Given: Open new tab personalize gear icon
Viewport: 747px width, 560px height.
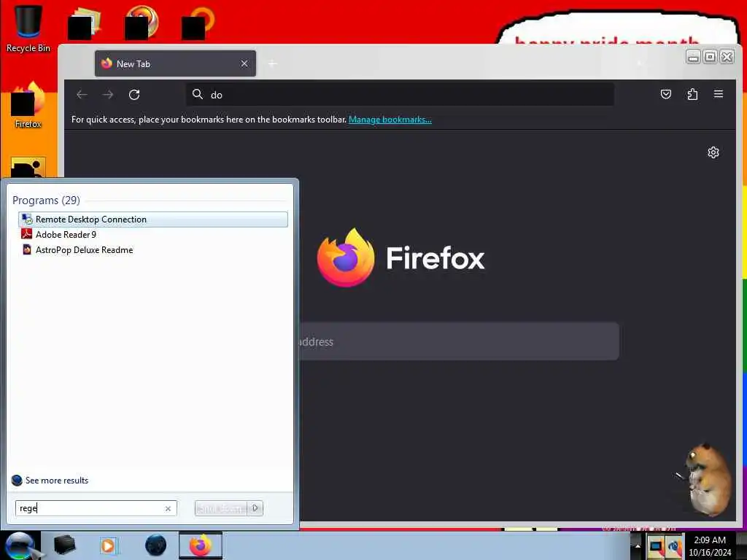Looking at the screenshot, I should coord(713,152).
